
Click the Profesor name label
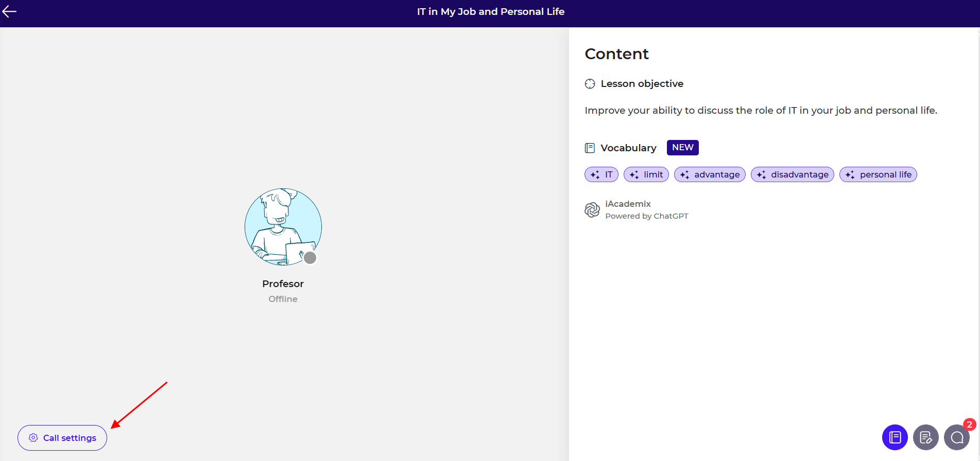(x=283, y=283)
